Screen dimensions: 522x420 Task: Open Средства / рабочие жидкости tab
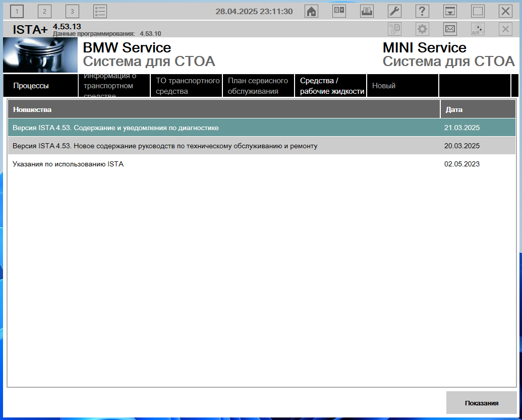(330, 86)
